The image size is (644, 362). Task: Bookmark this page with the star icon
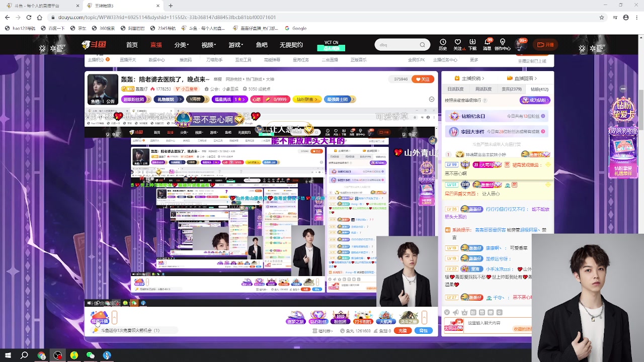pyautogui.click(x=602, y=17)
